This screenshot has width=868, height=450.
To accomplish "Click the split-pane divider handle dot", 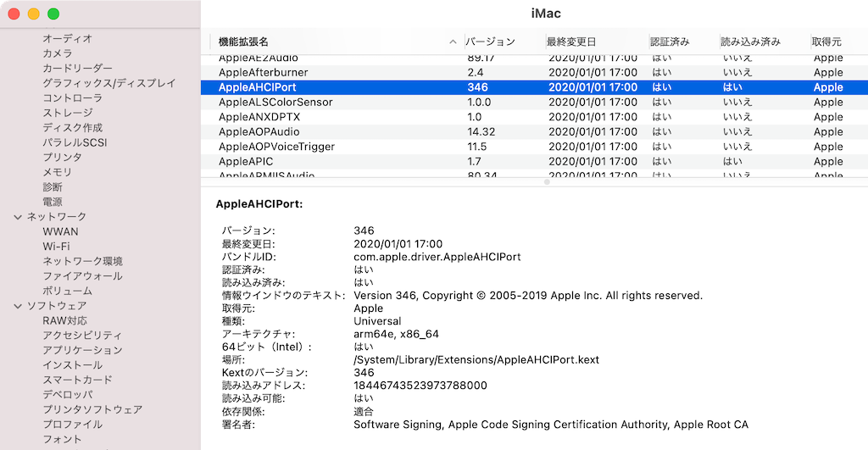I will tap(547, 181).
